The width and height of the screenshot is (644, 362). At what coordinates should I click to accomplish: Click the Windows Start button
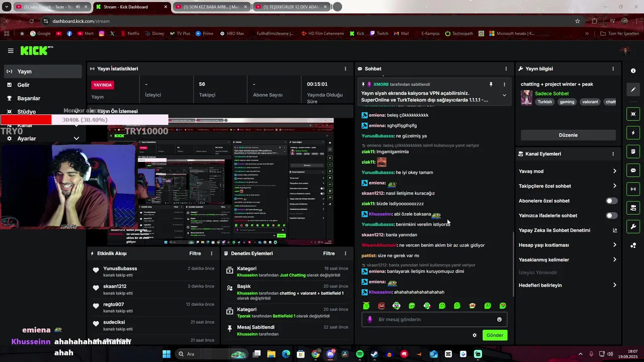[x=167, y=354]
